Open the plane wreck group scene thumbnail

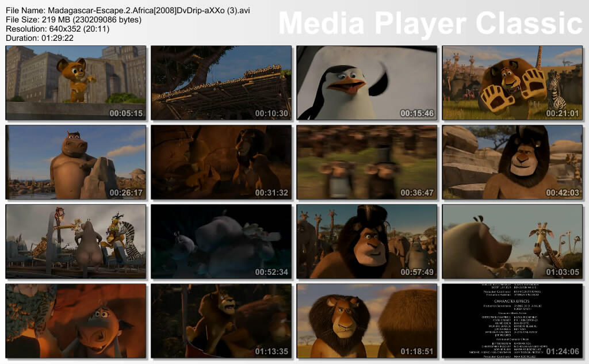[76, 242]
